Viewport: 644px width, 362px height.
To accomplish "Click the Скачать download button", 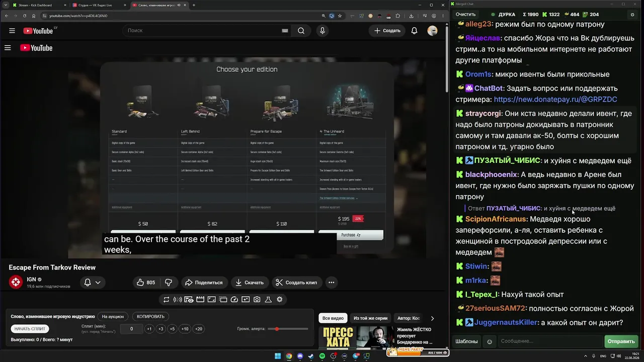I will click(x=250, y=283).
